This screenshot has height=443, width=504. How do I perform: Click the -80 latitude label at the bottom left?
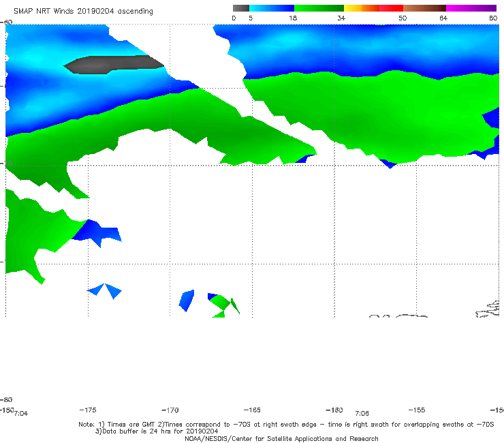point(6,399)
